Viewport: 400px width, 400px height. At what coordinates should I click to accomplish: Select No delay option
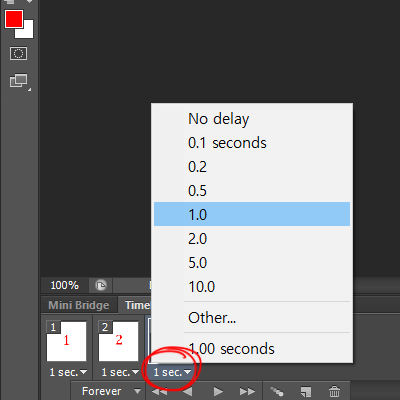[252, 119]
